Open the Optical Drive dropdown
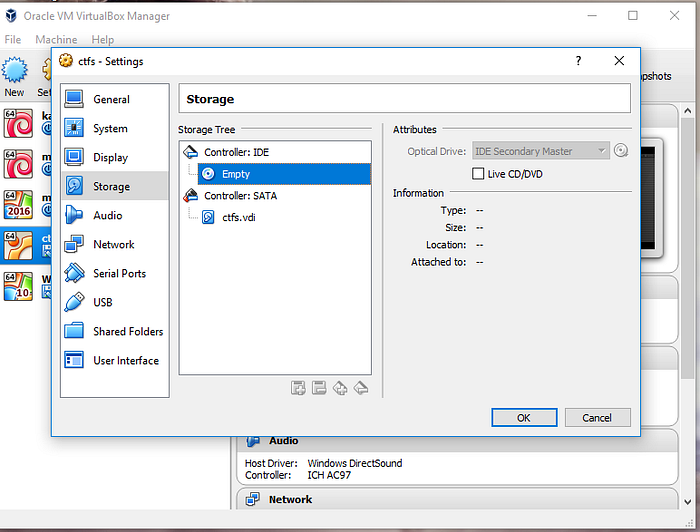Screen dimensions: 700x532 point(541,151)
